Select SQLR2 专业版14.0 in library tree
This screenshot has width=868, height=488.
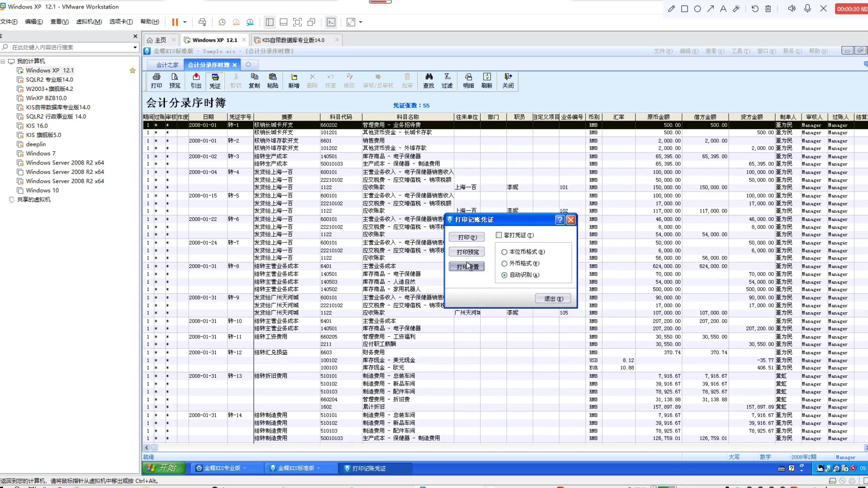pyautogui.click(x=49, y=80)
